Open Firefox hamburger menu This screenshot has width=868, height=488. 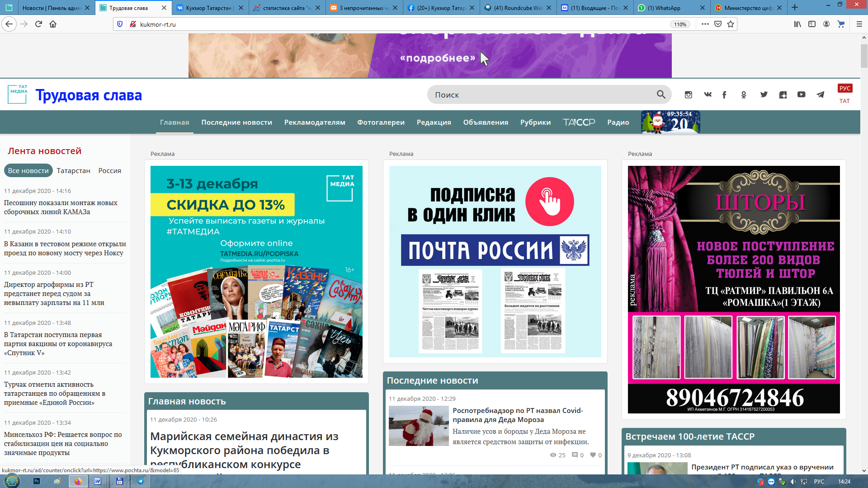click(x=859, y=24)
